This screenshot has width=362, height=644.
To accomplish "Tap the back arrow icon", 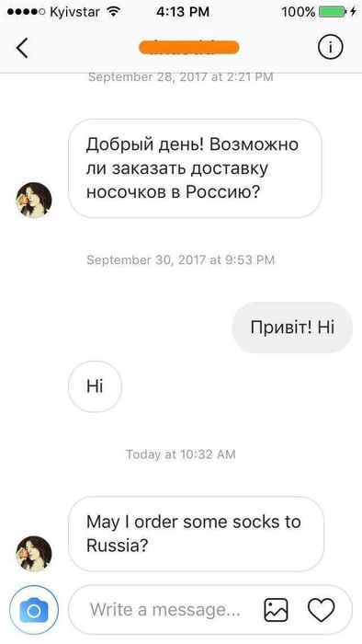I will click(22, 48).
